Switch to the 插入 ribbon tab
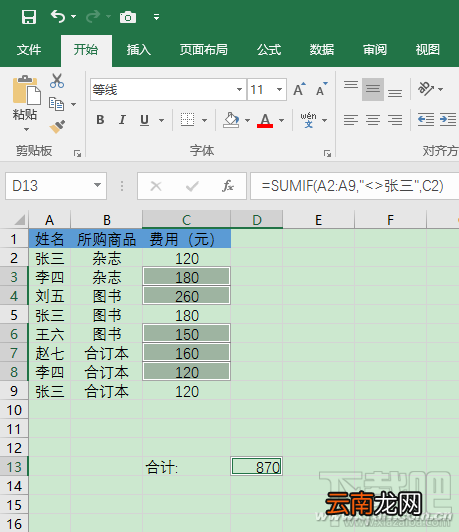This screenshot has width=459, height=532. point(139,50)
